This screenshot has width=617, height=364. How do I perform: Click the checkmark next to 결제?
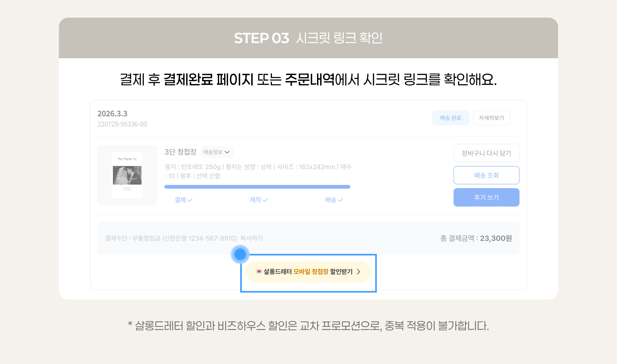190,200
